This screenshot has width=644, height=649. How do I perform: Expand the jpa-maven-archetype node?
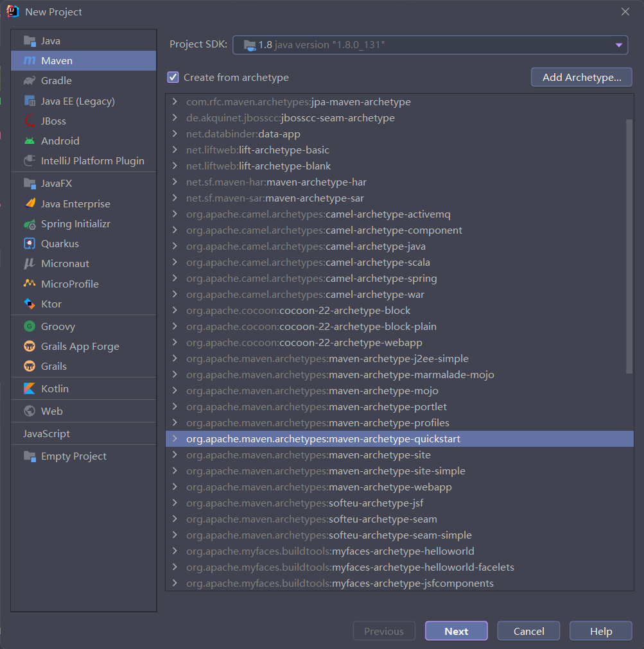point(175,101)
